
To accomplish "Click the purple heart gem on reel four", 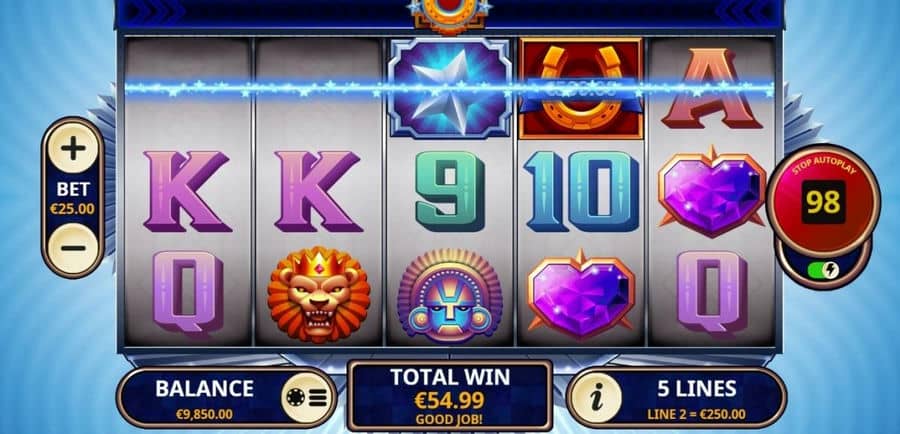I will pos(581,295).
